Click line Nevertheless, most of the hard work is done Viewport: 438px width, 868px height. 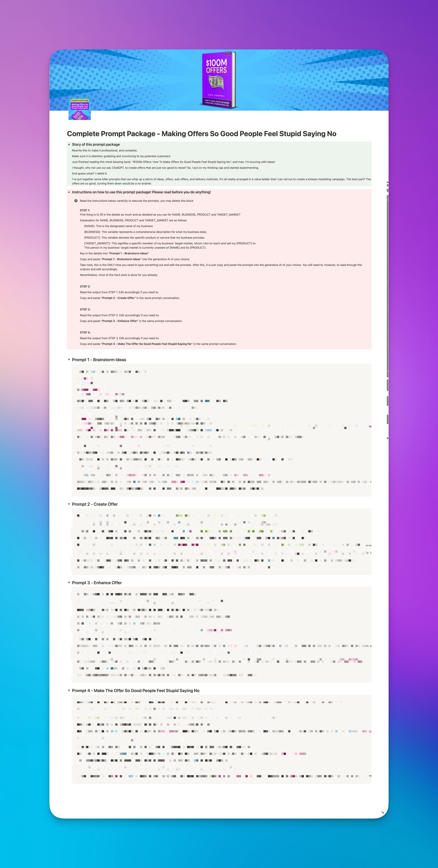[x=119, y=275]
